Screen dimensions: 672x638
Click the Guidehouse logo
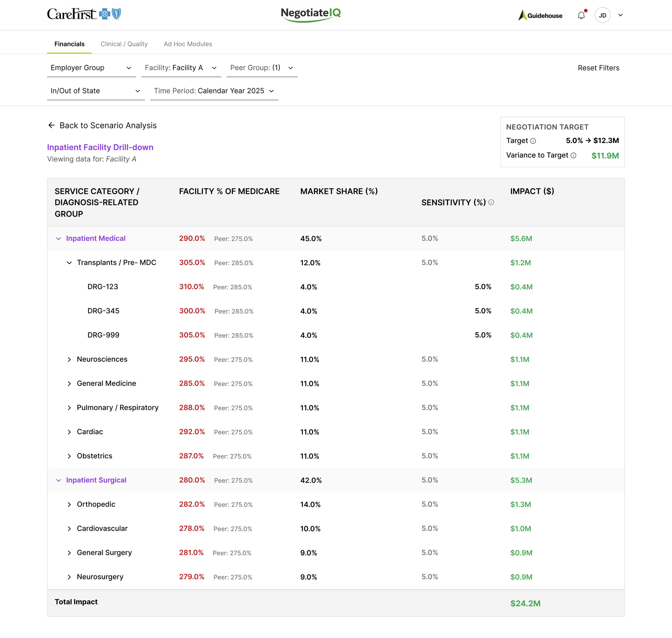[540, 15]
